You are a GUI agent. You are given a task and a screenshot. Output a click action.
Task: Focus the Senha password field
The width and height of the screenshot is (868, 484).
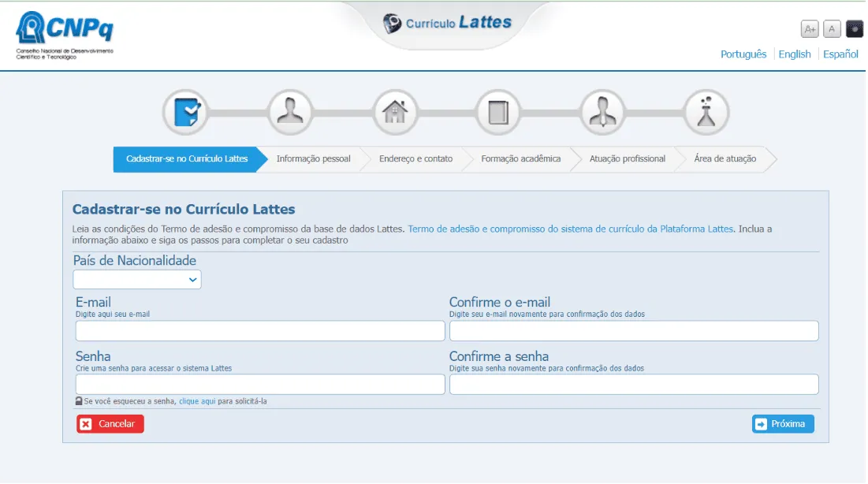pos(260,385)
